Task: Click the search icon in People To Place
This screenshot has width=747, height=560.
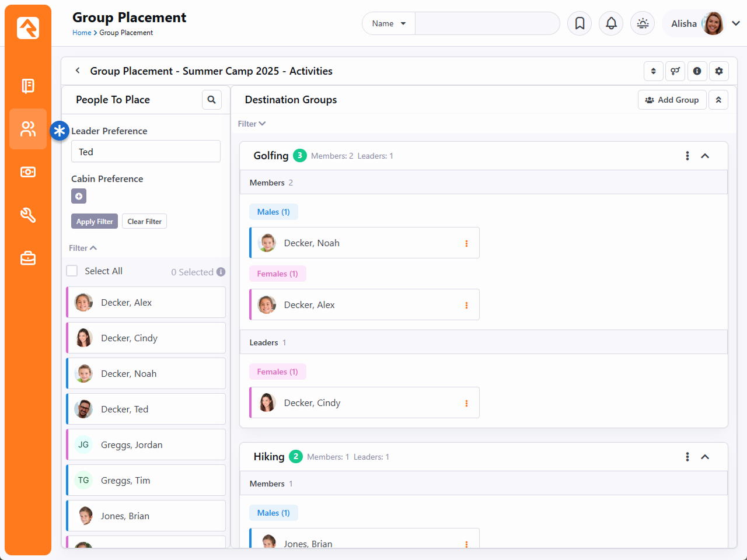Action: coord(212,100)
